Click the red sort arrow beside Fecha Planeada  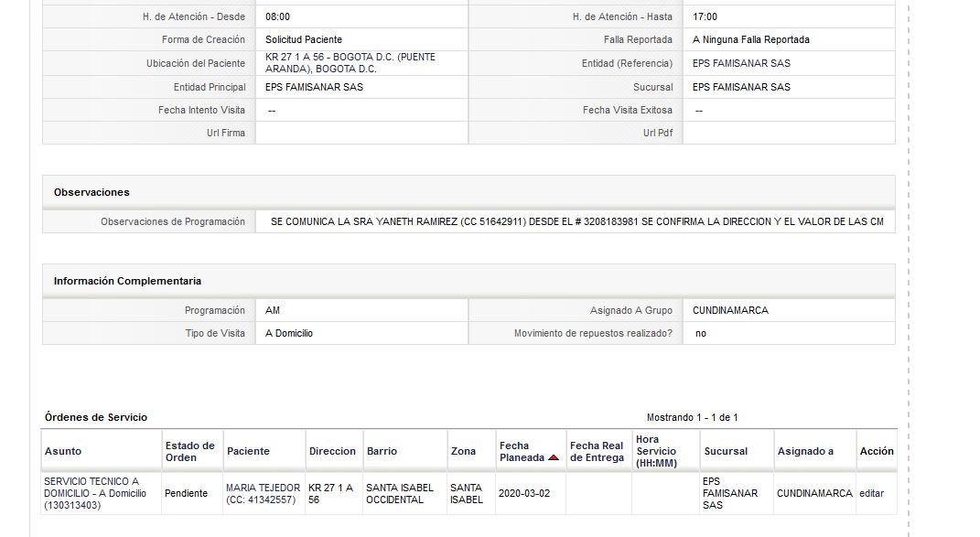pos(553,457)
